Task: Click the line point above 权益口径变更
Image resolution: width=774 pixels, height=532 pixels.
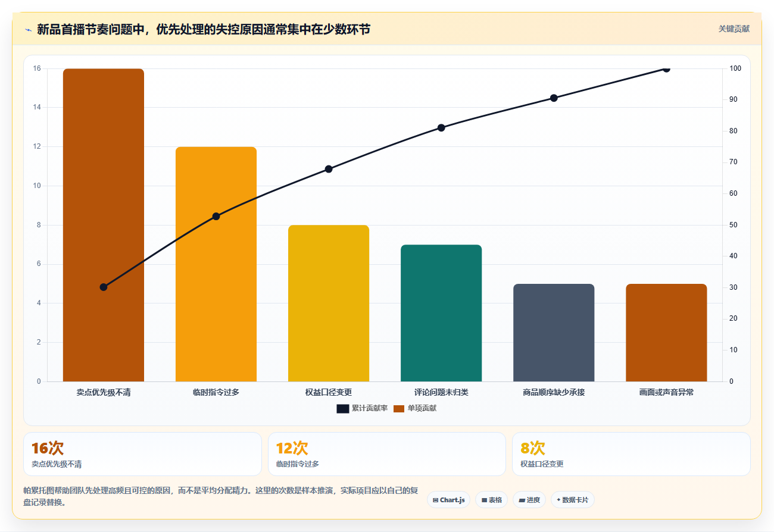Action: [329, 169]
